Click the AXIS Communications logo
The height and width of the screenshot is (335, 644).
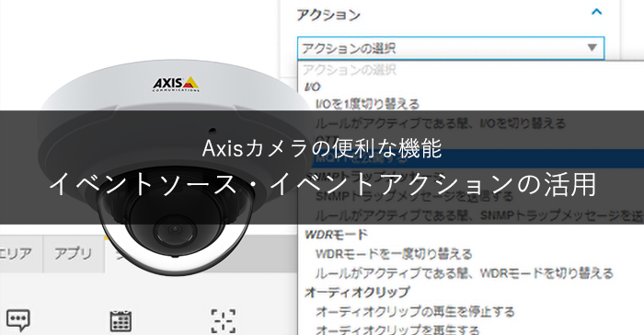pos(176,84)
